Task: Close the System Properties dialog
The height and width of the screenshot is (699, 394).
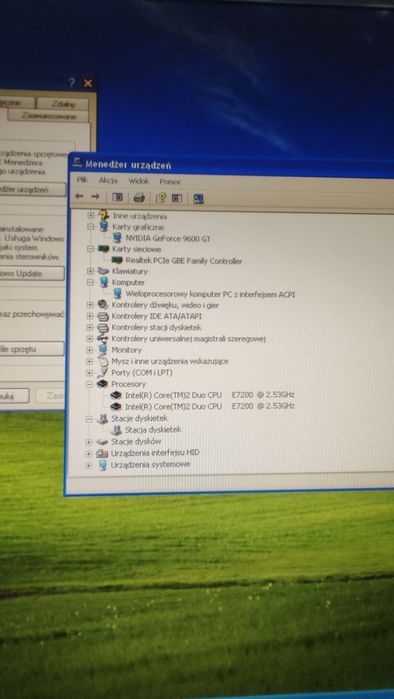Action: tap(88, 83)
